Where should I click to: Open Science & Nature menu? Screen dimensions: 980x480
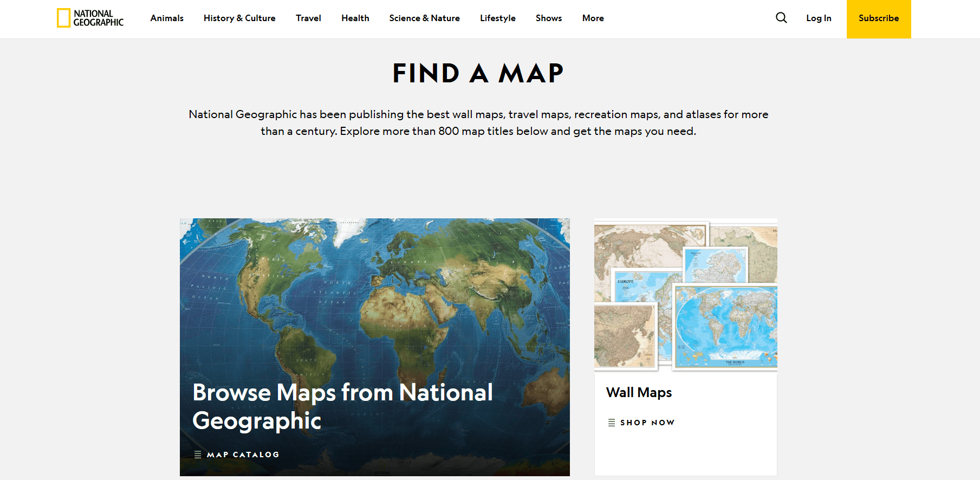click(425, 18)
